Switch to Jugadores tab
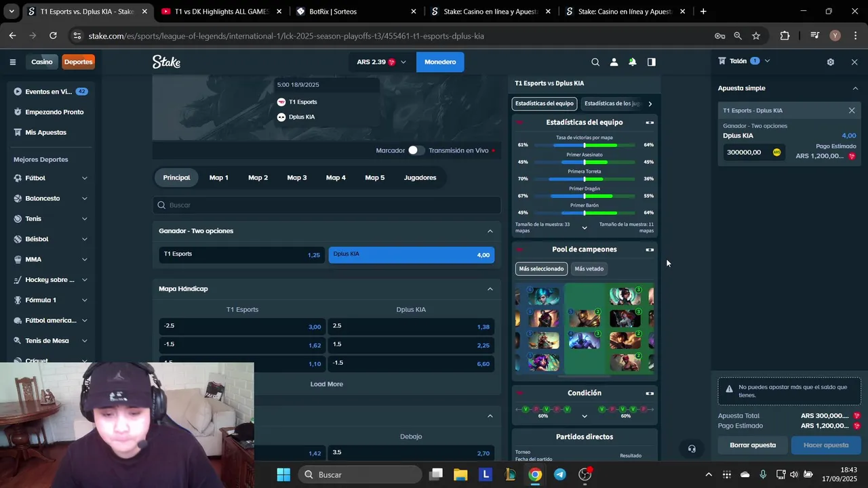 [420, 178]
